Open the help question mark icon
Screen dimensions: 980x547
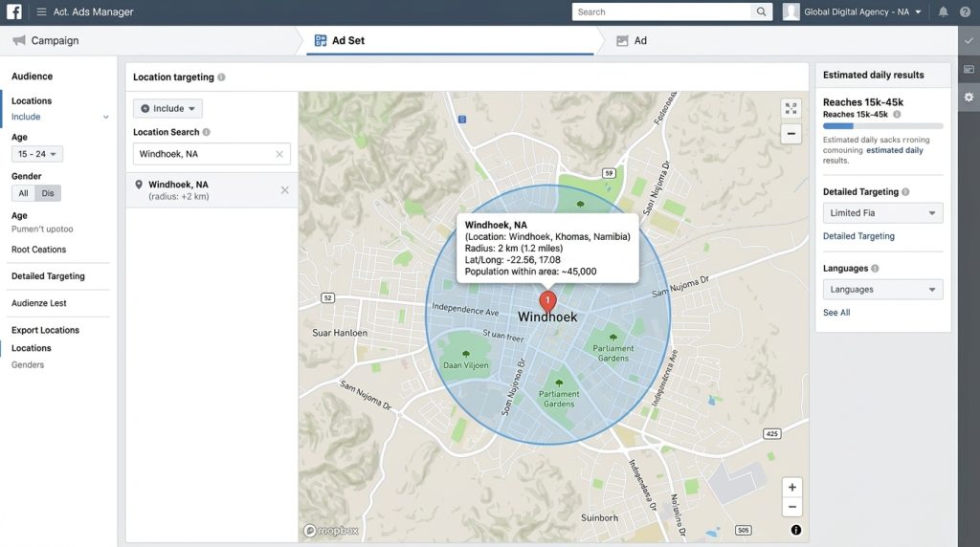pos(965,11)
